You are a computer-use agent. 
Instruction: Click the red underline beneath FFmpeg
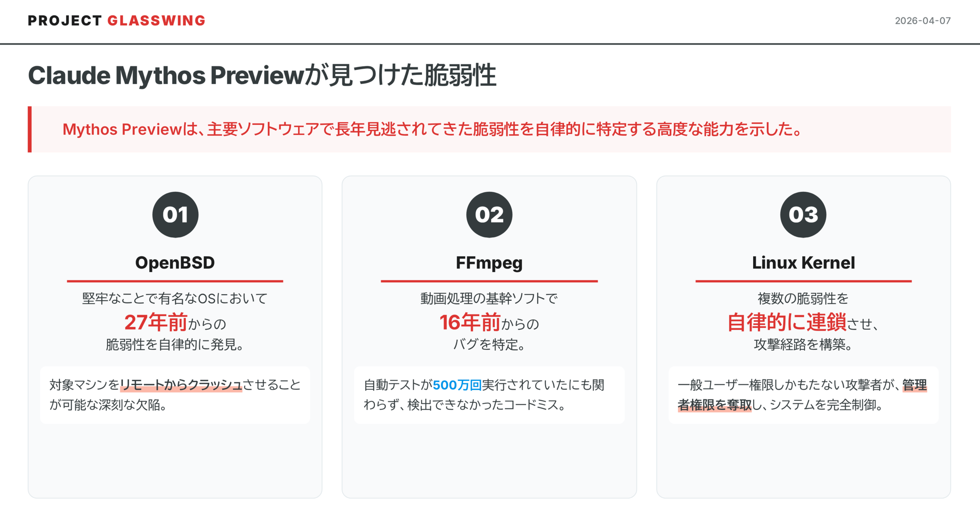click(489, 281)
